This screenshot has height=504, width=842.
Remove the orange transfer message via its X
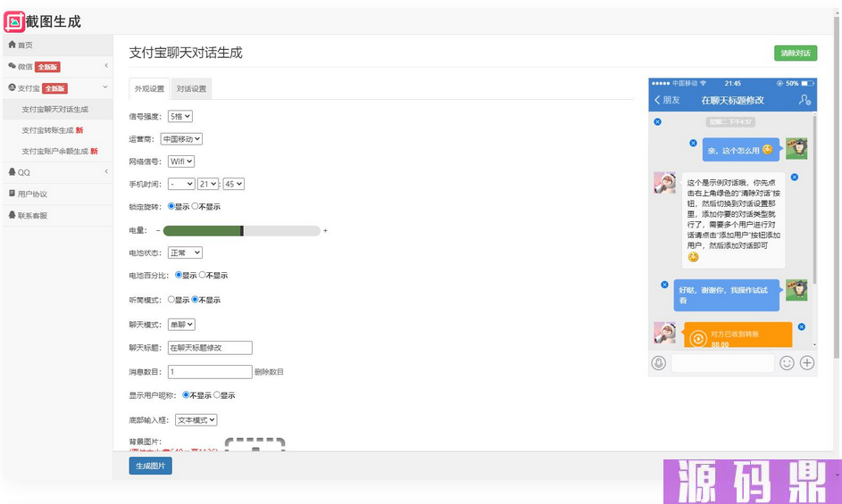[x=801, y=326]
